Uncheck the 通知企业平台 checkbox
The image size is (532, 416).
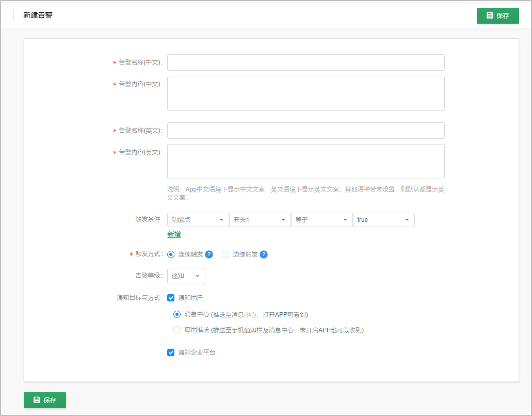pyautogui.click(x=171, y=353)
